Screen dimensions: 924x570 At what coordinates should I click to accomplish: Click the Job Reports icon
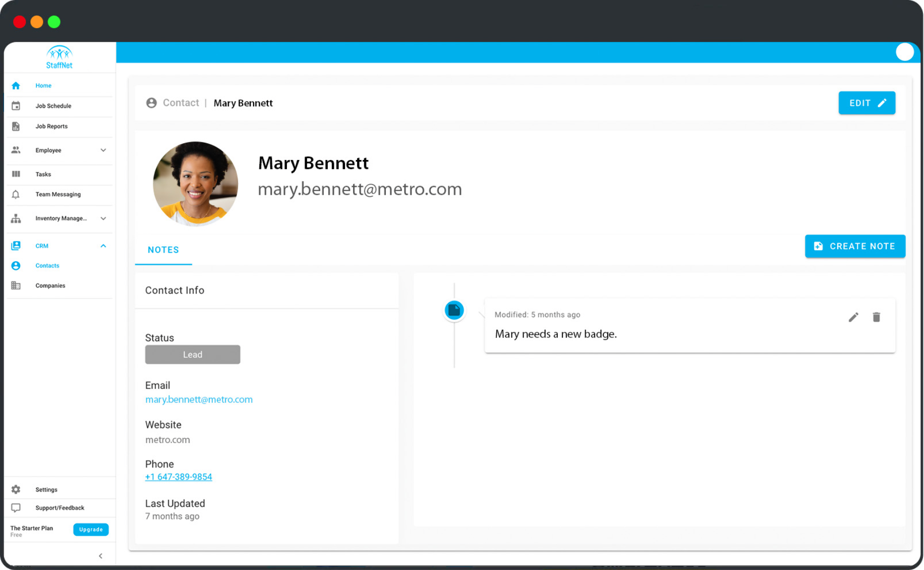(x=16, y=126)
